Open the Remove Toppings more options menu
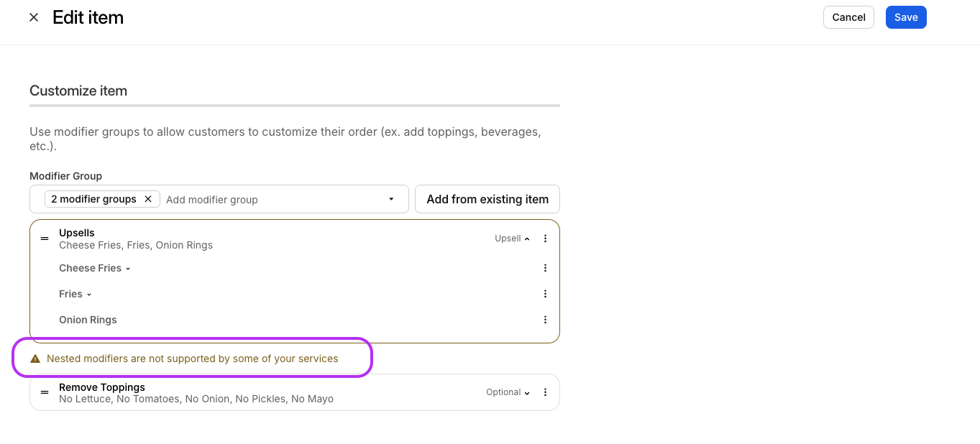980x444 pixels. 545,392
